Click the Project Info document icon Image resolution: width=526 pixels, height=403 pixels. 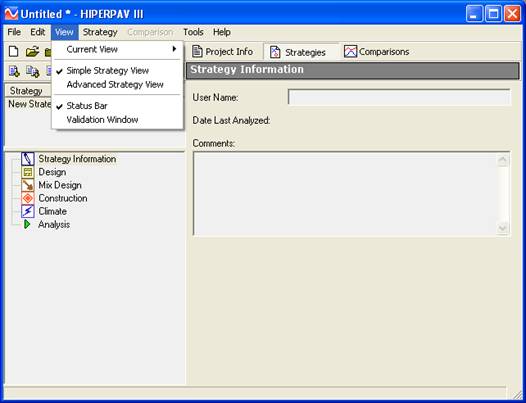pyautogui.click(x=197, y=52)
